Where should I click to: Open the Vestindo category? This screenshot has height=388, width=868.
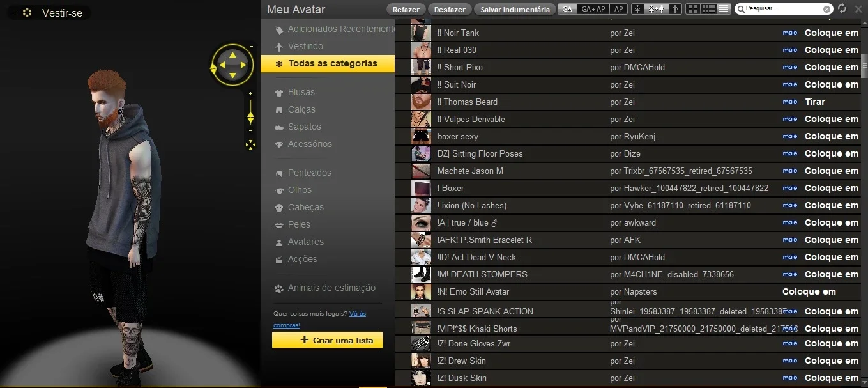coord(299,46)
